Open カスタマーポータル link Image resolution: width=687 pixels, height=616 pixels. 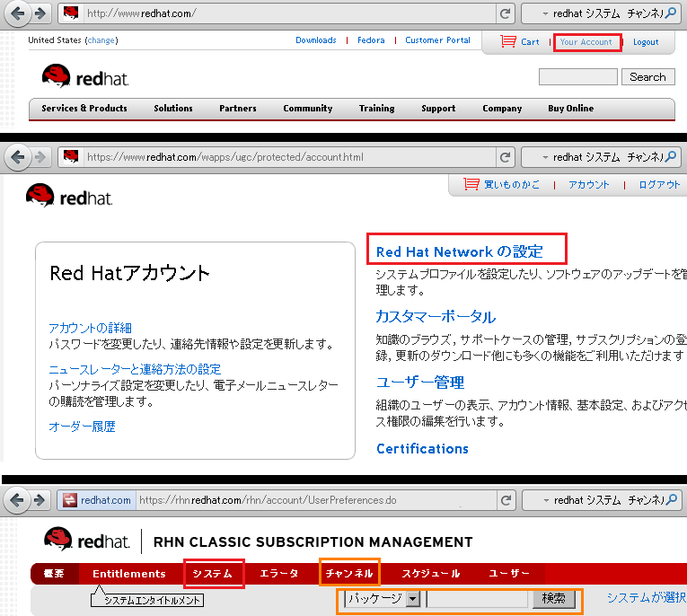436,316
